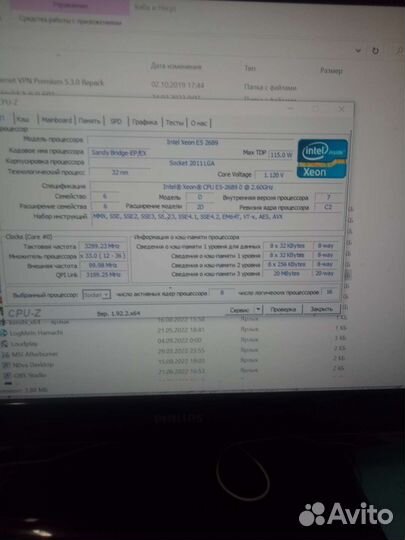The image size is (405, 540).
Task: Open the Память tab
Action: click(x=89, y=121)
